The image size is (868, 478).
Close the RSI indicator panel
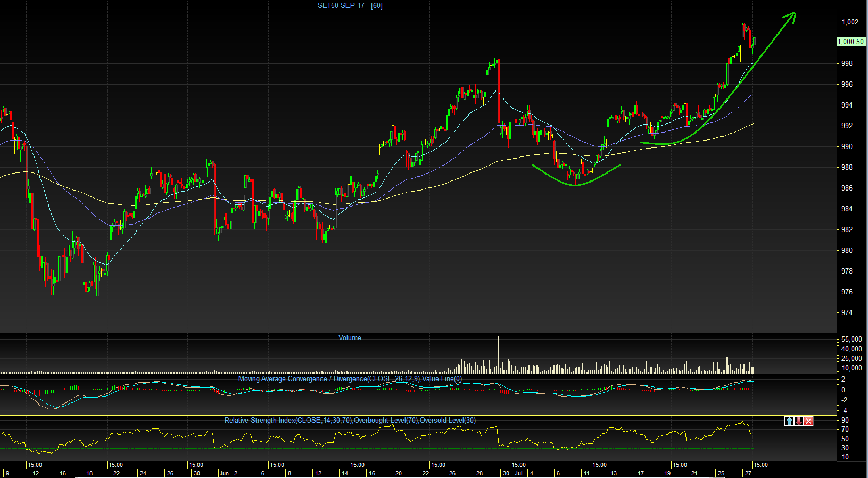808,421
